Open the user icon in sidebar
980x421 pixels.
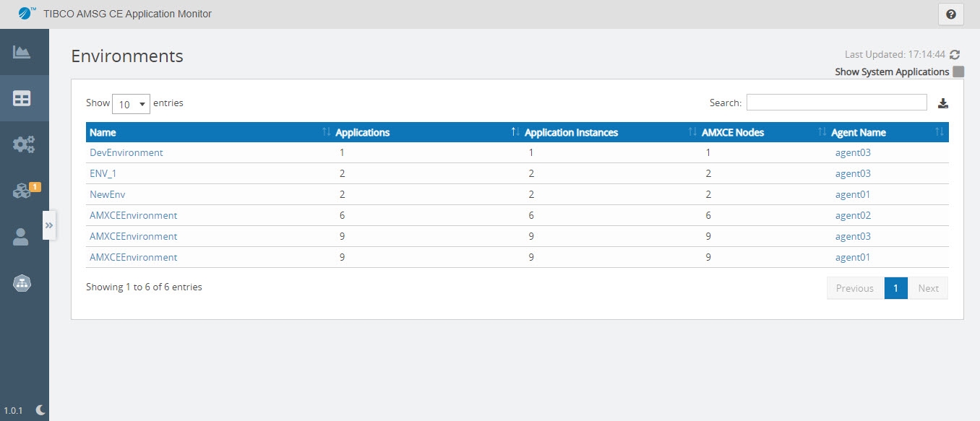point(21,237)
